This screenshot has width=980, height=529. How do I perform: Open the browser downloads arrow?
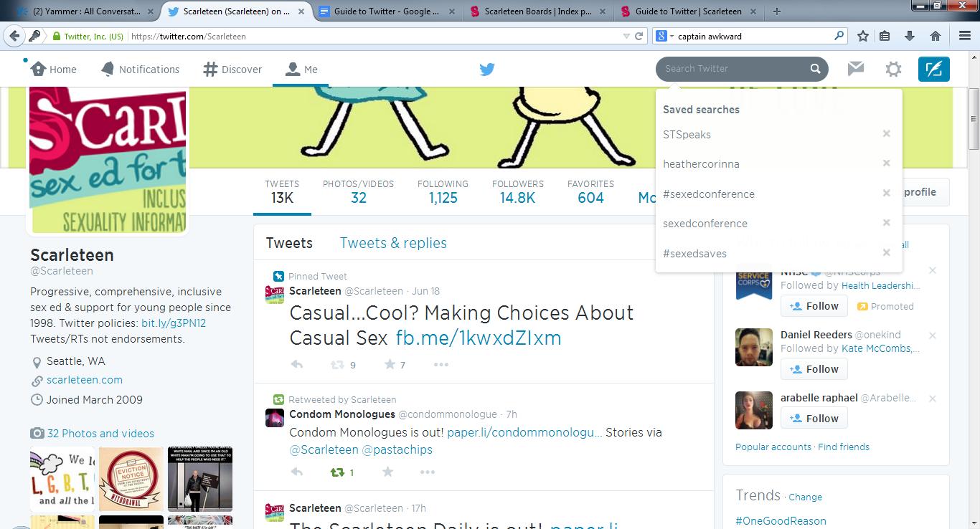[910, 36]
